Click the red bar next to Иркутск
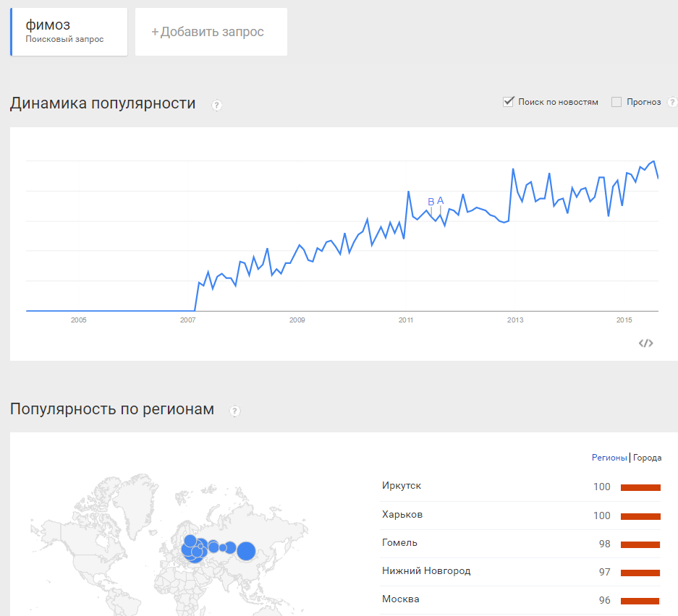This screenshot has width=678, height=616. click(640, 487)
